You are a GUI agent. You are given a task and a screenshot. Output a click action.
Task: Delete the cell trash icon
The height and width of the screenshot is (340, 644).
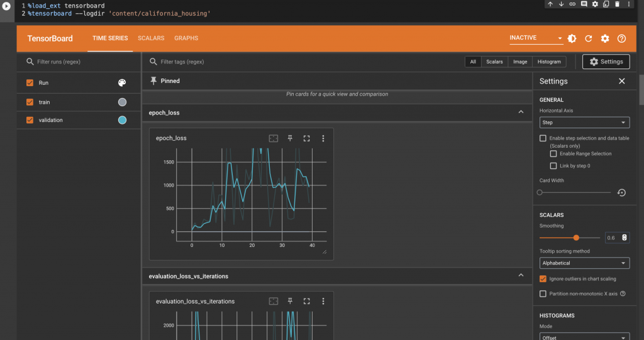tap(617, 4)
